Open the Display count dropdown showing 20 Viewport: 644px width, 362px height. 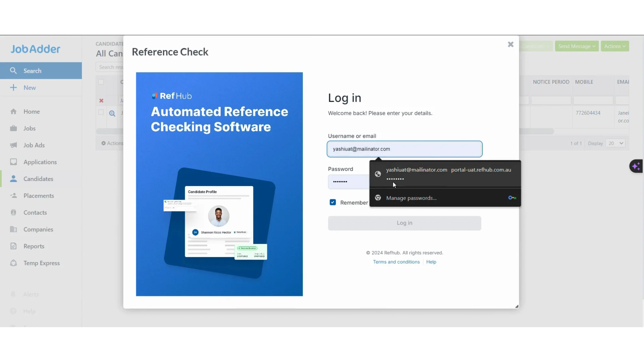pyautogui.click(x=615, y=143)
